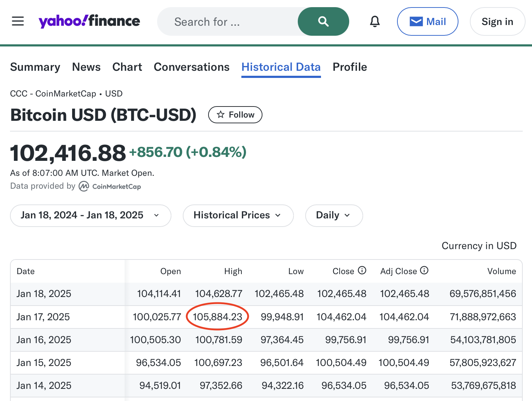532x401 pixels.
Task: Select the Jan 18, 2025 date cell
Action: point(44,294)
